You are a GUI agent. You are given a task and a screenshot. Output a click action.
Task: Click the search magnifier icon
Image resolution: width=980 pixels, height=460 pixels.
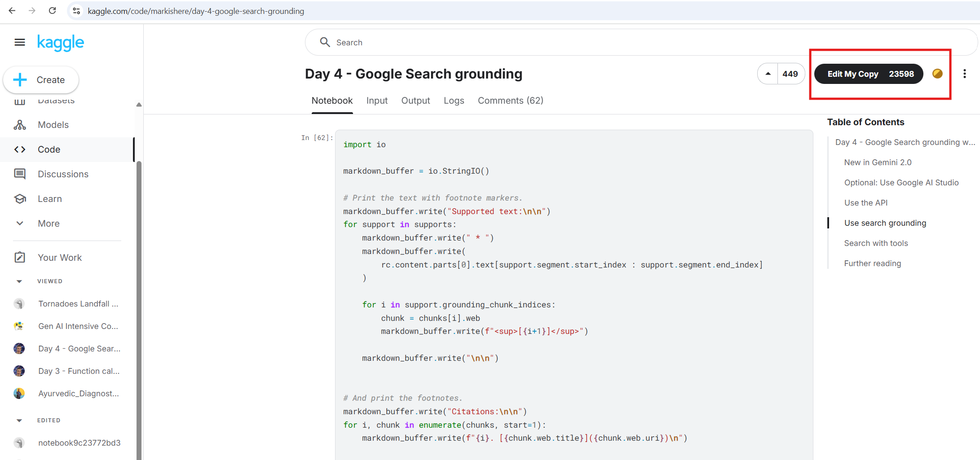point(325,42)
